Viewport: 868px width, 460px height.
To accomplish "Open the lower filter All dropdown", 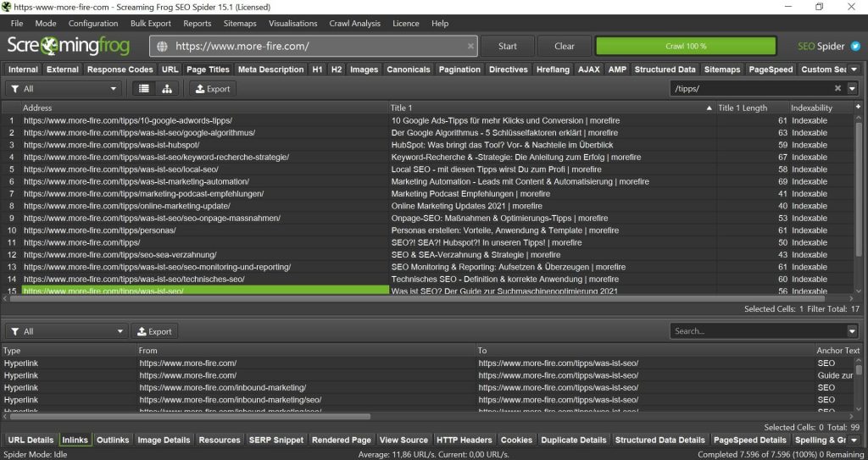I will point(67,331).
